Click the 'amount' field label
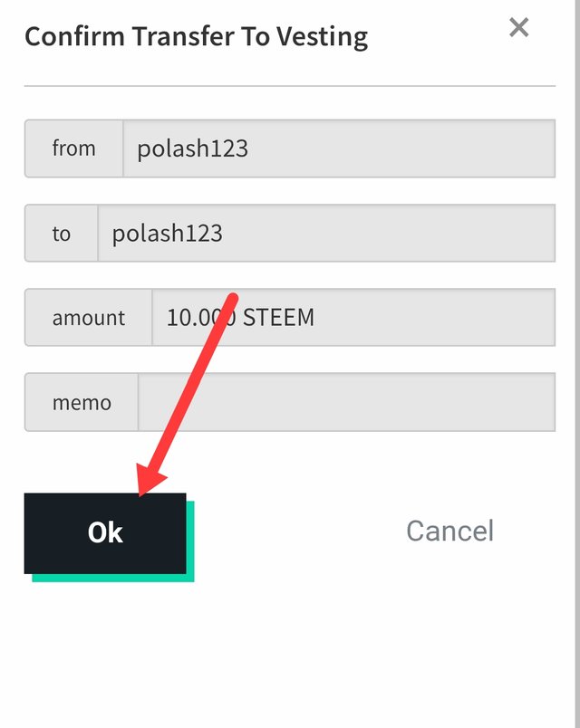The height and width of the screenshot is (728, 580). tap(88, 318)
